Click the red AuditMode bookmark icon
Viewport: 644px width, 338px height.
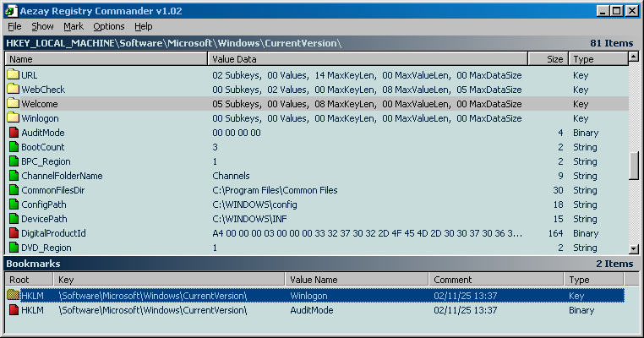coord(14,309)
